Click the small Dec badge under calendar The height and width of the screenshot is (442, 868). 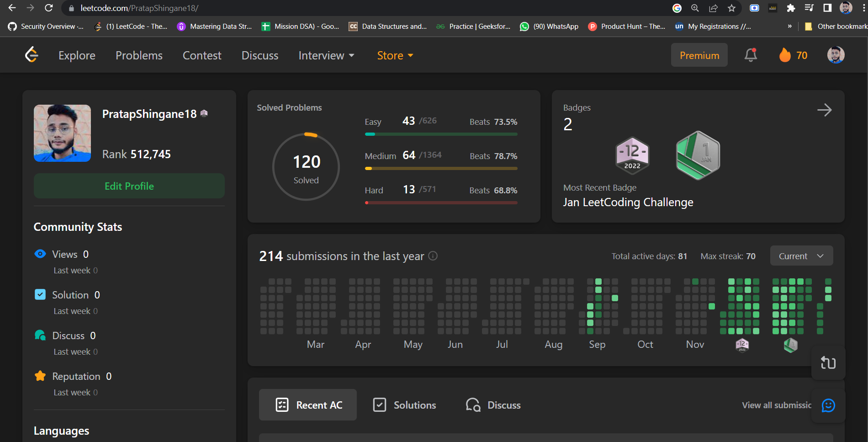(742, 345)
